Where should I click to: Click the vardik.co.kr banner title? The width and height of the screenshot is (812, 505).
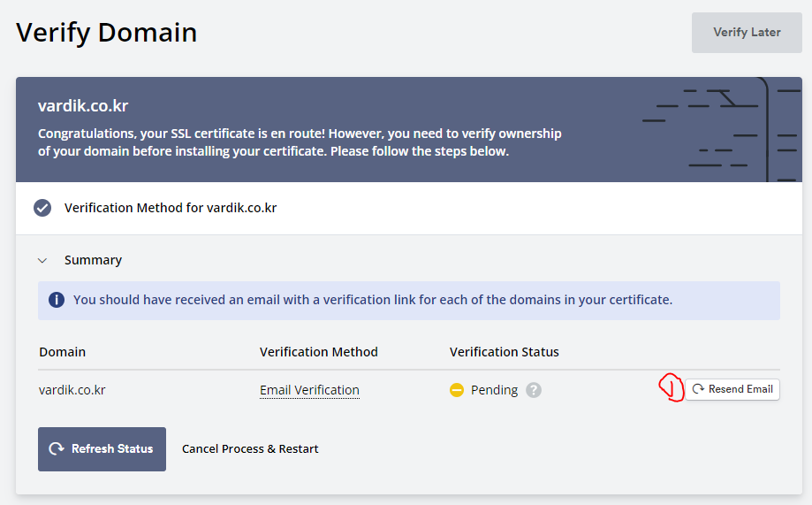(83, 106)
